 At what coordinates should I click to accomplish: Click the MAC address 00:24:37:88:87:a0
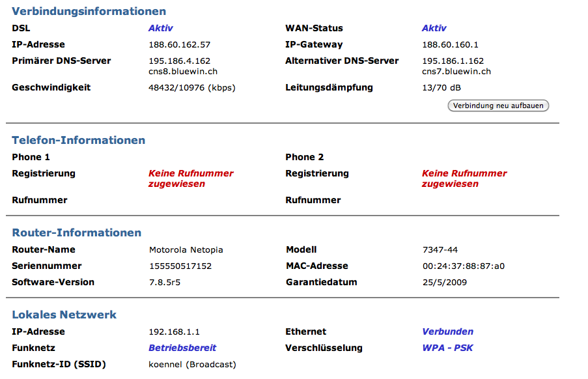(x=464, y=266)
